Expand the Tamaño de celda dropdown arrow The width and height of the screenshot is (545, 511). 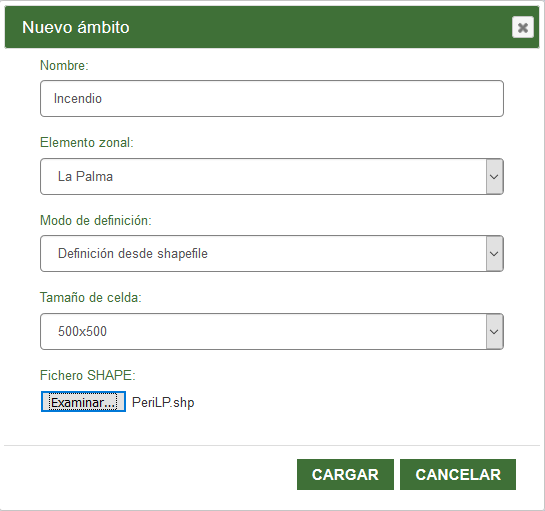pyautogui.click(x=494, y=332)
